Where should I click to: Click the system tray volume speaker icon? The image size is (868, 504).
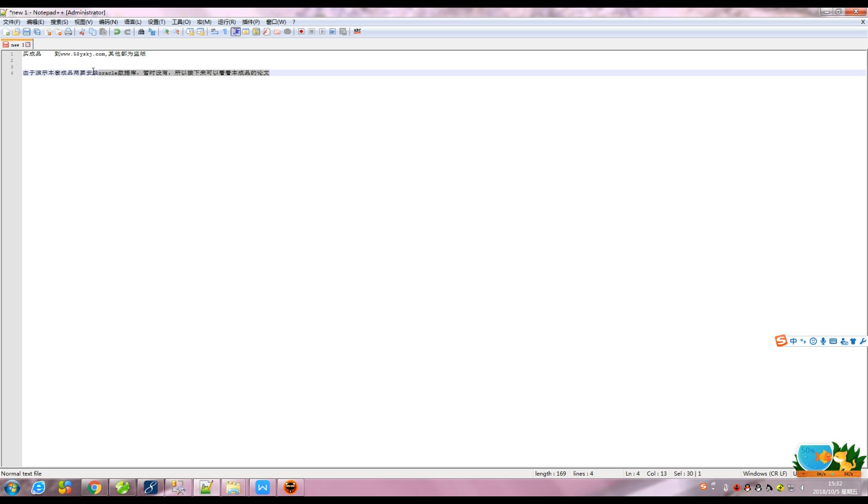(x=802, y=488)
